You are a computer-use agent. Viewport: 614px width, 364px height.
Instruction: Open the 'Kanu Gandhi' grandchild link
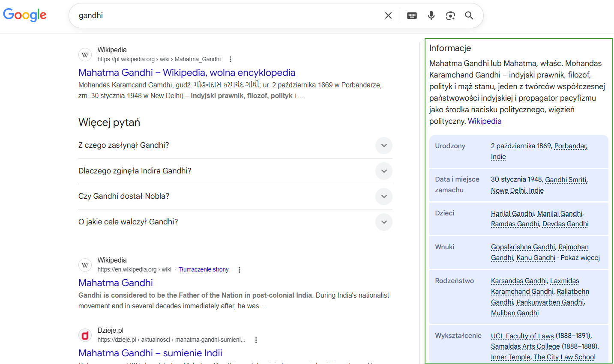(536, 258)
